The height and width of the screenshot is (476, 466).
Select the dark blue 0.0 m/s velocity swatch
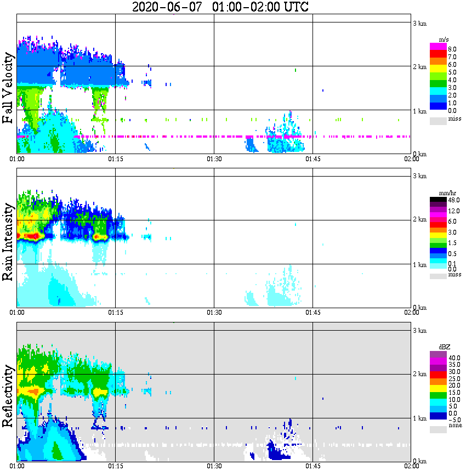pos(438,106)
